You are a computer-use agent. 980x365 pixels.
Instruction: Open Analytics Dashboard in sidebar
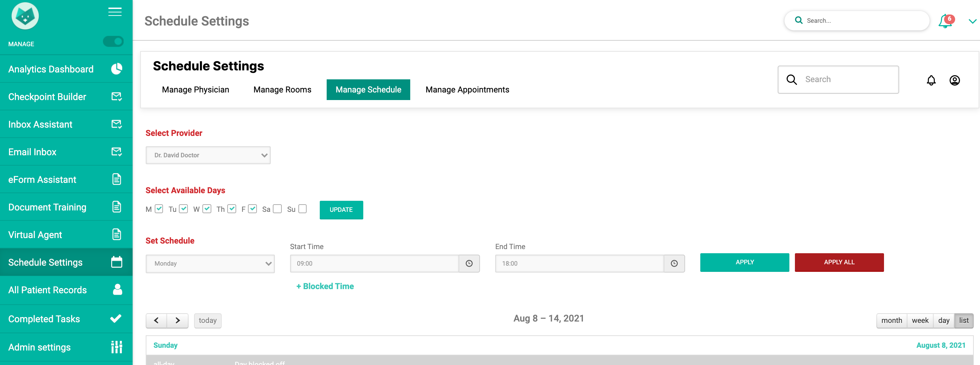pos(66,69)
